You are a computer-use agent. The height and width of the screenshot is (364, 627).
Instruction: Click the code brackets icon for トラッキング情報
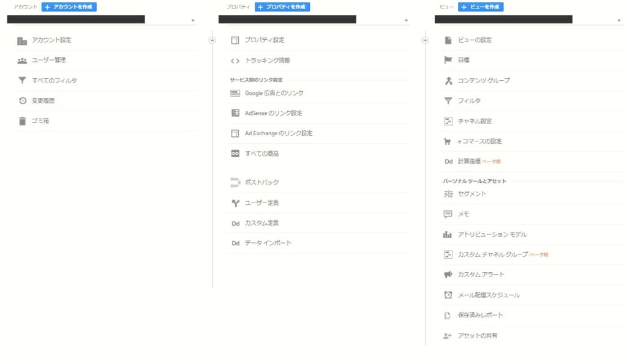pos(235,61)
